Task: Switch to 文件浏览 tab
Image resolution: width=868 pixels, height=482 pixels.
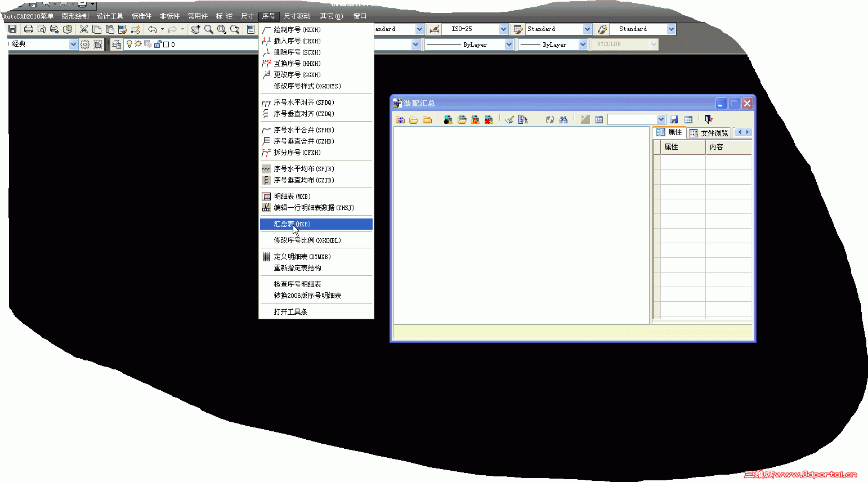Action: coord(709,133)
